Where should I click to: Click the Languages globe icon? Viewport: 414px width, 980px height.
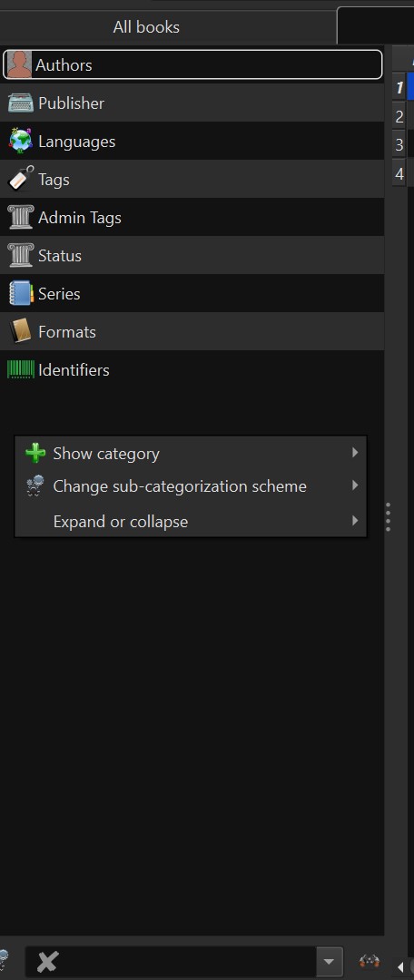[21, 142]
